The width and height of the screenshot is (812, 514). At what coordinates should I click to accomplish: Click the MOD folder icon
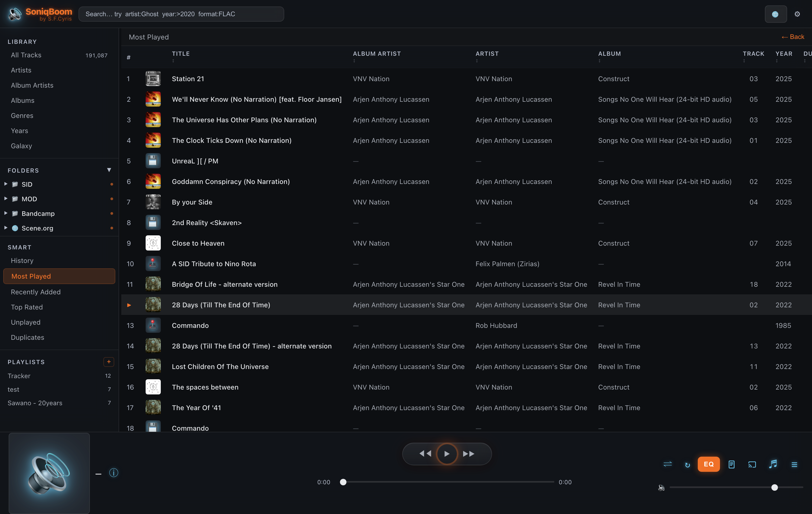15,199
